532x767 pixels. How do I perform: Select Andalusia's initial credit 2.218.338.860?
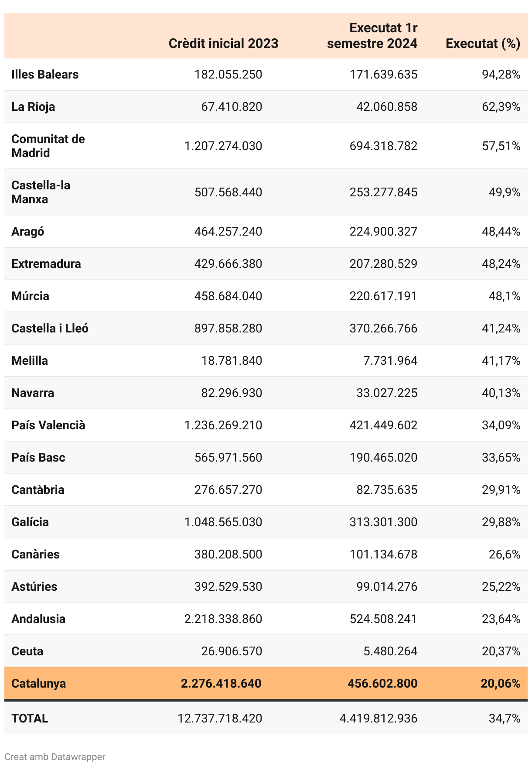(x=223, y=619)
